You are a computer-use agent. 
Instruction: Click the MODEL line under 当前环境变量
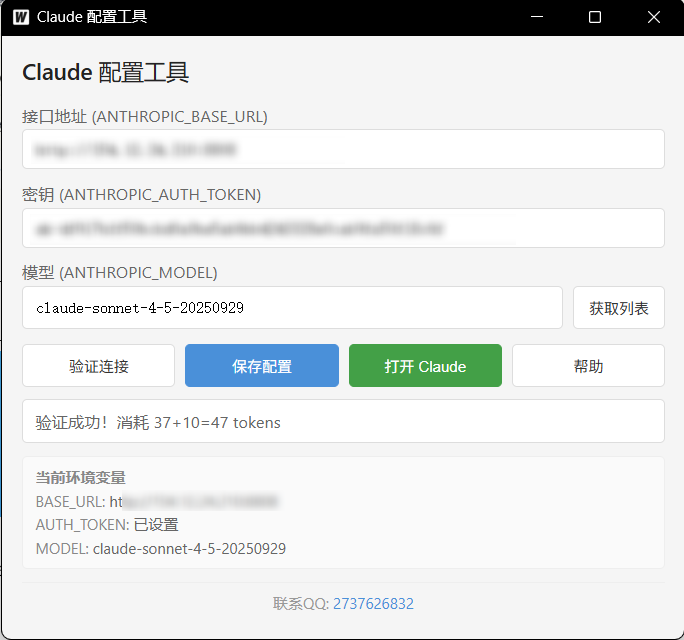[x=161, y=549]
